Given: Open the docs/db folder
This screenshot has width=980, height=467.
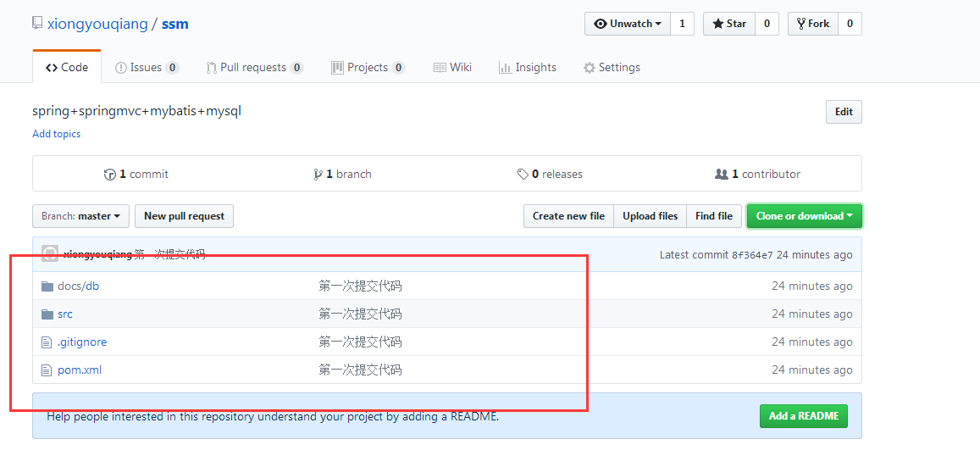Looking at the screenshot, I should click(78, 286).
